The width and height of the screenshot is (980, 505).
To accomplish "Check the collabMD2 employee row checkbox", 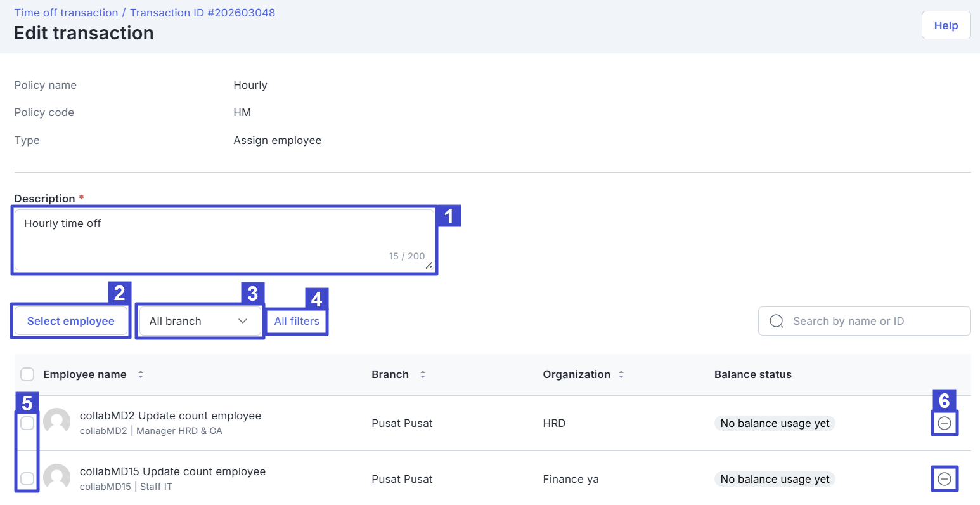I will (27, 423).
